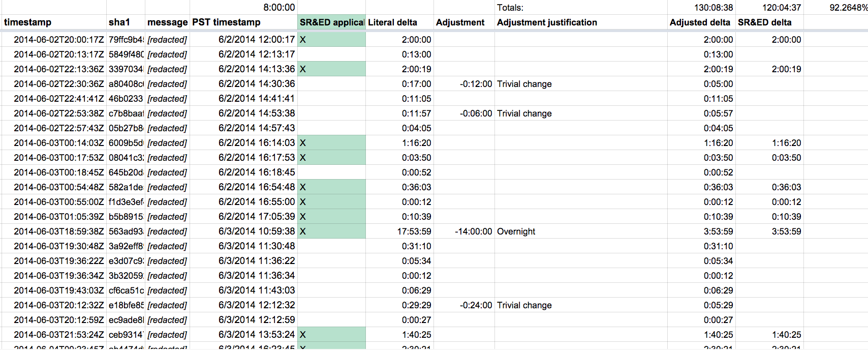Select the 'timestamp' column header cell
Screen dimensions: 868x350
point(53,22)
